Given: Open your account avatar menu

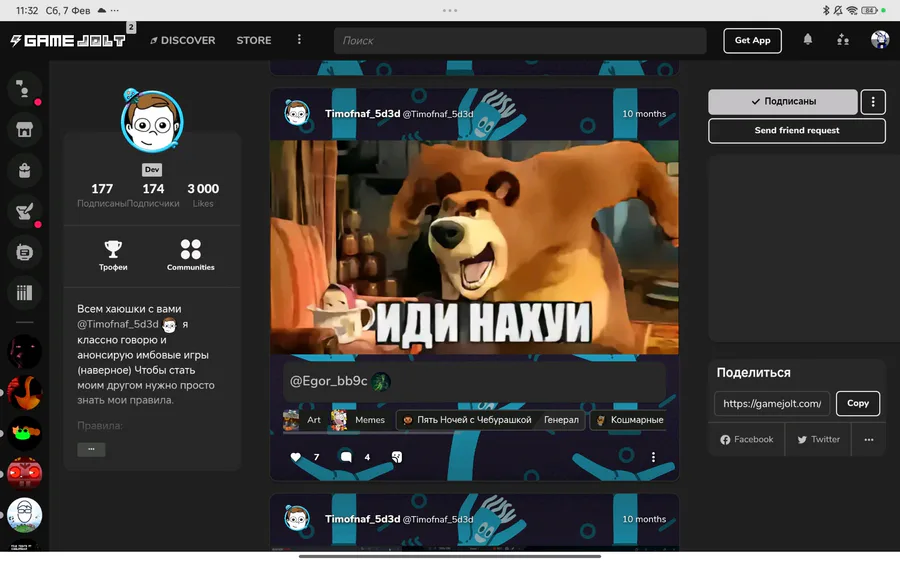Looking at the screenshot, I should point(880,40).
